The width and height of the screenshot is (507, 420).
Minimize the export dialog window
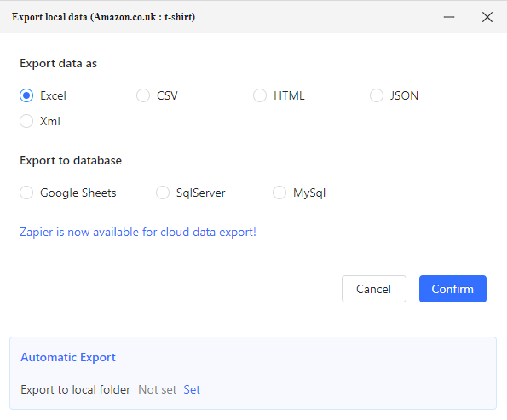(449, 17)
